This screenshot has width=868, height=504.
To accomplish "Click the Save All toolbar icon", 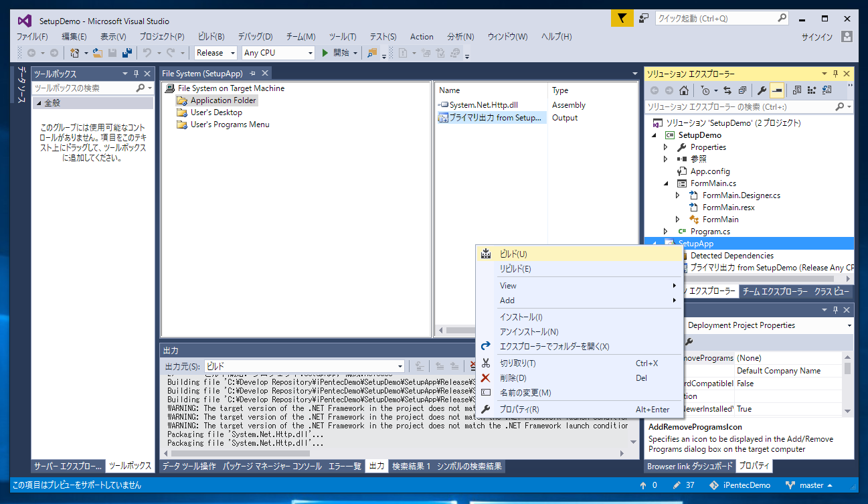I will click(126, 53).
